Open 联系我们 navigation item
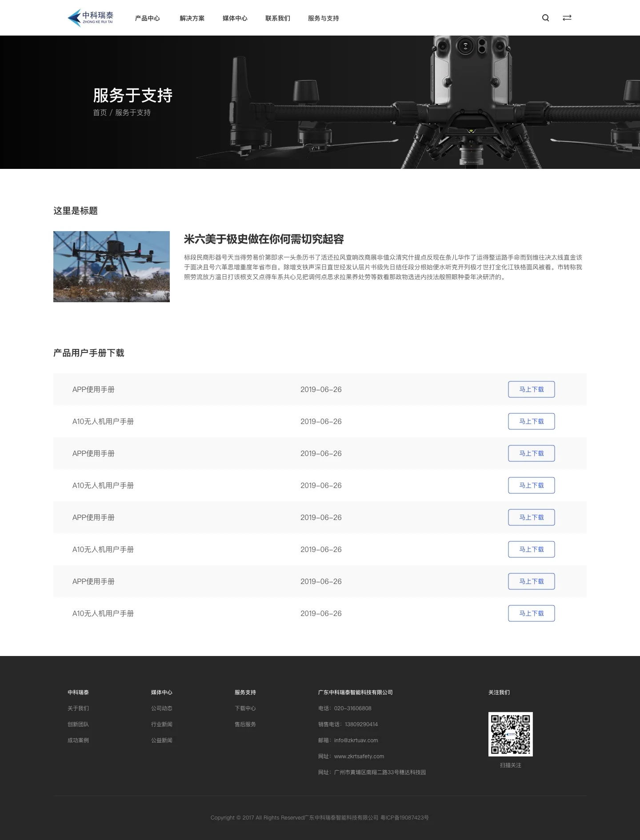Viewport: 640px width, 840px height. (278, 18)
